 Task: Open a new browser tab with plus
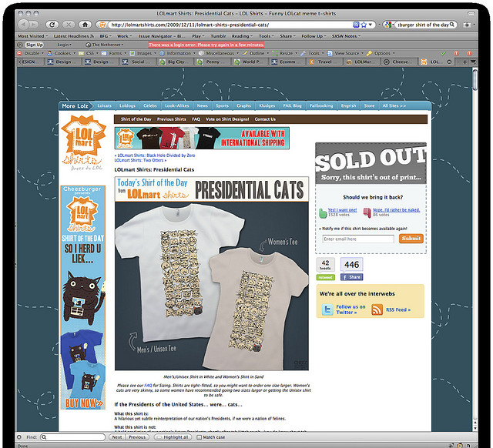(464, 62)
